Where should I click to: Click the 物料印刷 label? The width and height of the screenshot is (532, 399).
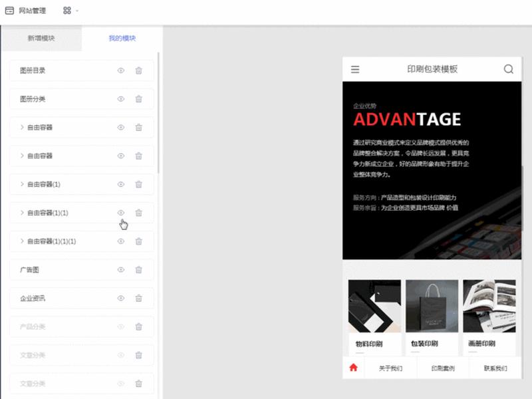click(x=369, y=344)
